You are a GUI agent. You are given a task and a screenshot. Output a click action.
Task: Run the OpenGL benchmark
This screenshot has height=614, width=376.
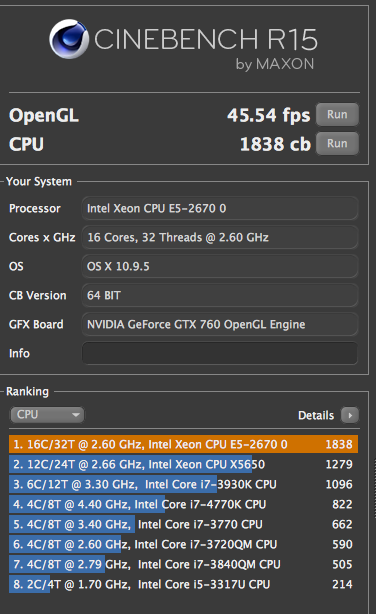coord(337,114)
